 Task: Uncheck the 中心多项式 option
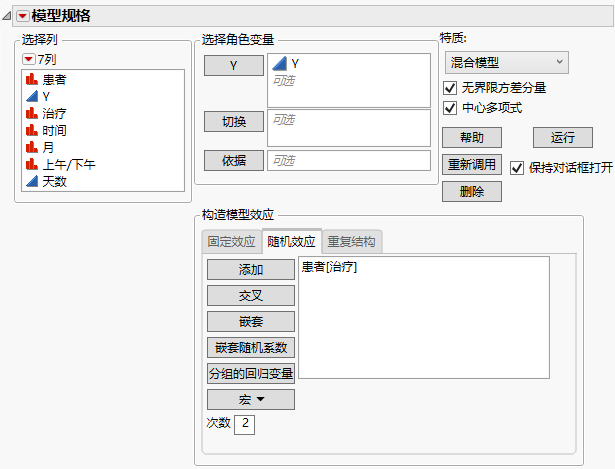point(450,107)
